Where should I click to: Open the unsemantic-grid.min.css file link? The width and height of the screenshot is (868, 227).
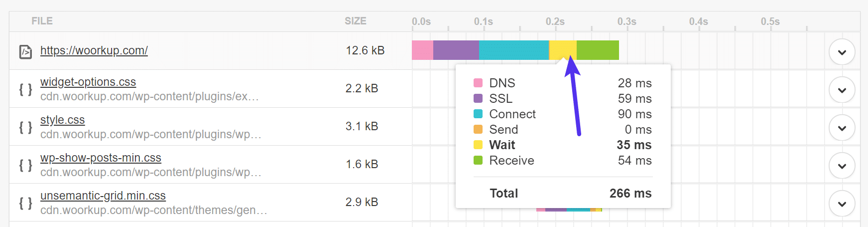tap(103, 196)
